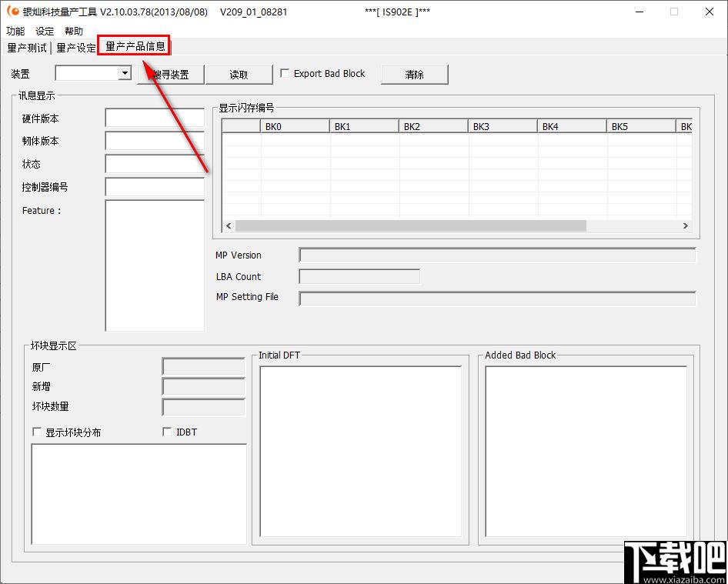Click left scroll arrow of flash ID table

point(229,225)
